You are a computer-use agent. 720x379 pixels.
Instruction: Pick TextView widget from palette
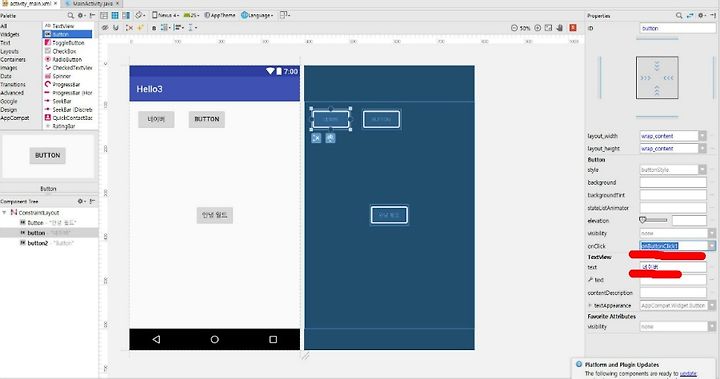point(63,26)
